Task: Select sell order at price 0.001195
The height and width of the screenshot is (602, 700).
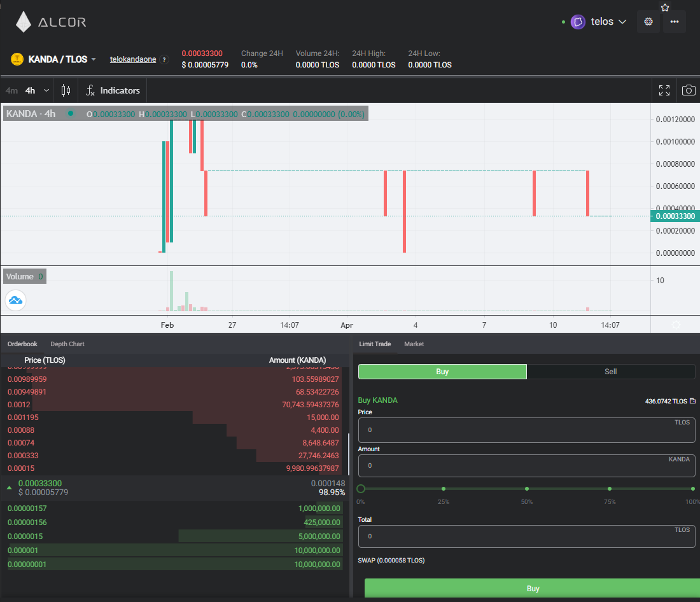Action: pyautogui.click(x=173, y=417)
